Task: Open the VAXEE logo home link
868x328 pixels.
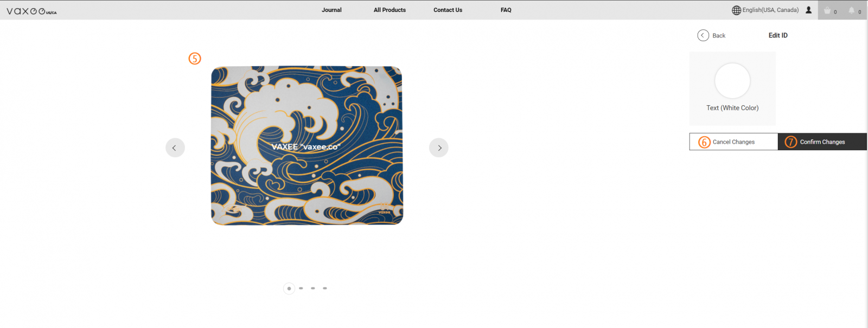Action: pyautogui.click(x=31, y=11)
